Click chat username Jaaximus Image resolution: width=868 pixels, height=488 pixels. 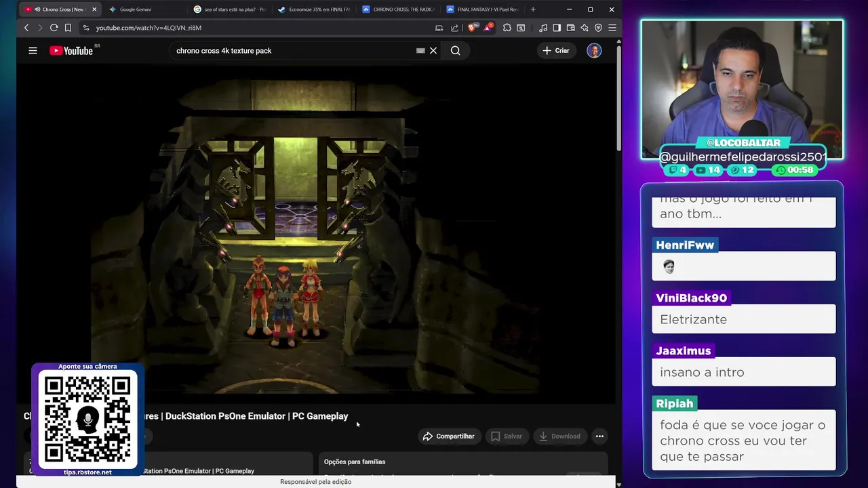[683, 350]
